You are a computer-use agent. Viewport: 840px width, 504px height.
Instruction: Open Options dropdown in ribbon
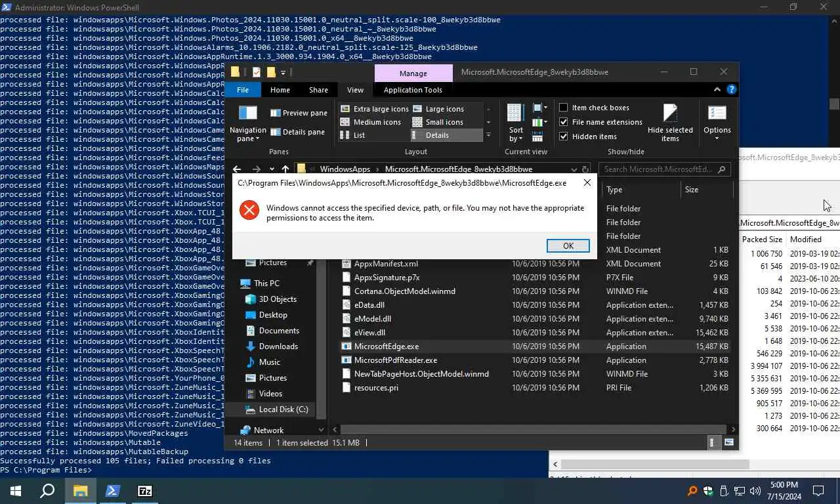pyautogui.click(x=717, y=123)
